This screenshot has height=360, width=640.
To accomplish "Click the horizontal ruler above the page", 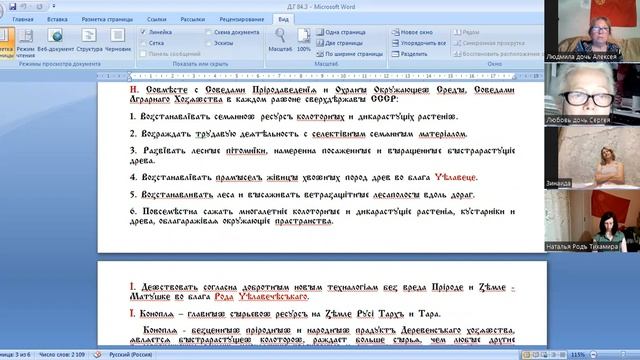I will tap(320, 76).
